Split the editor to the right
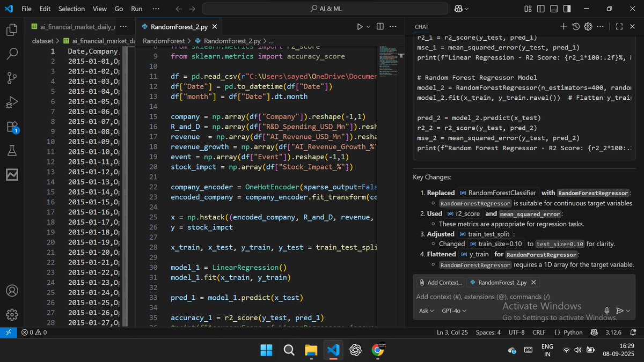644x362 pixels. [380, 26]
